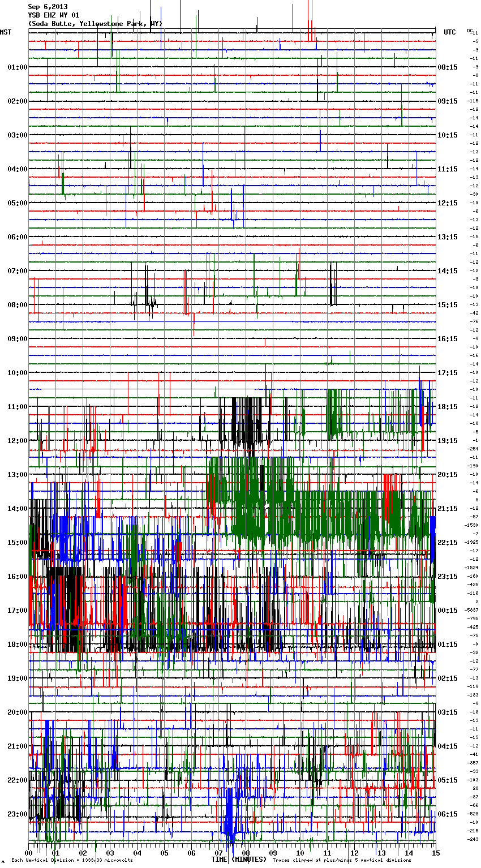Viewport: 481px width, 868px height.
Task: Select the 01:15 UTC time label
Action: (448, 644)
